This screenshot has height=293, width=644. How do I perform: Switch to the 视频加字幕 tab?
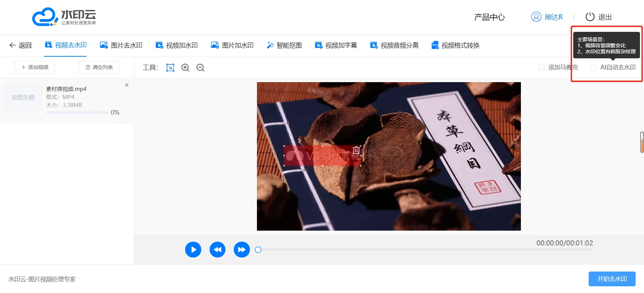[x=336, y=45]
